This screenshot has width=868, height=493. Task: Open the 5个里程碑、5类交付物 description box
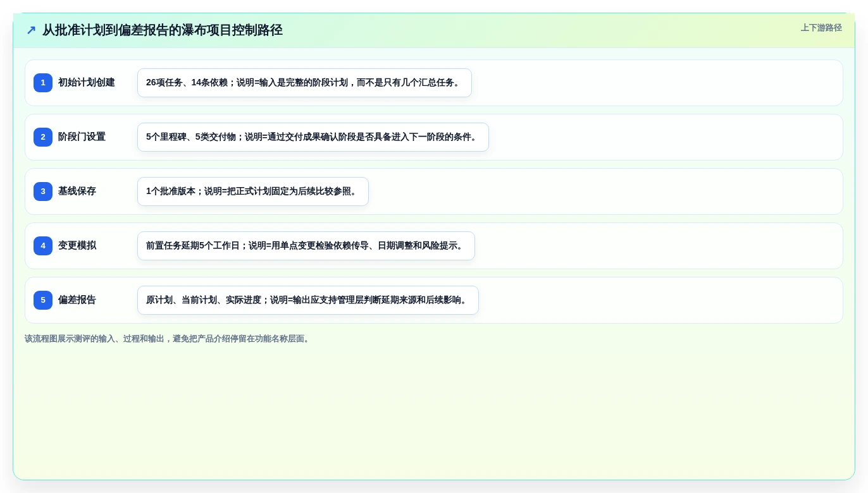[x=313, y=137]
